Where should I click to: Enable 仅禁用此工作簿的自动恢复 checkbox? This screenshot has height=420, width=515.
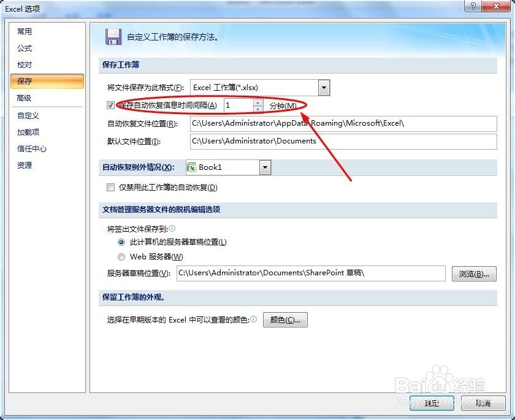pos(111,188)
